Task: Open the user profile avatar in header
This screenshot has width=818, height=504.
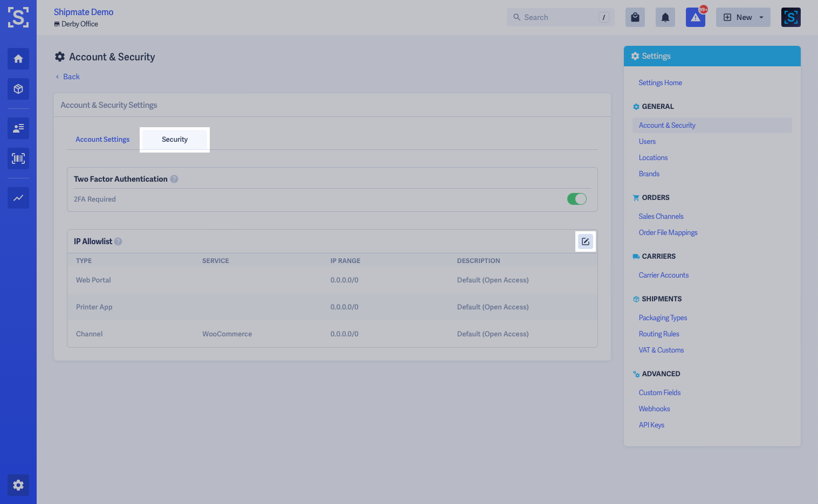Action: [791, 17]
